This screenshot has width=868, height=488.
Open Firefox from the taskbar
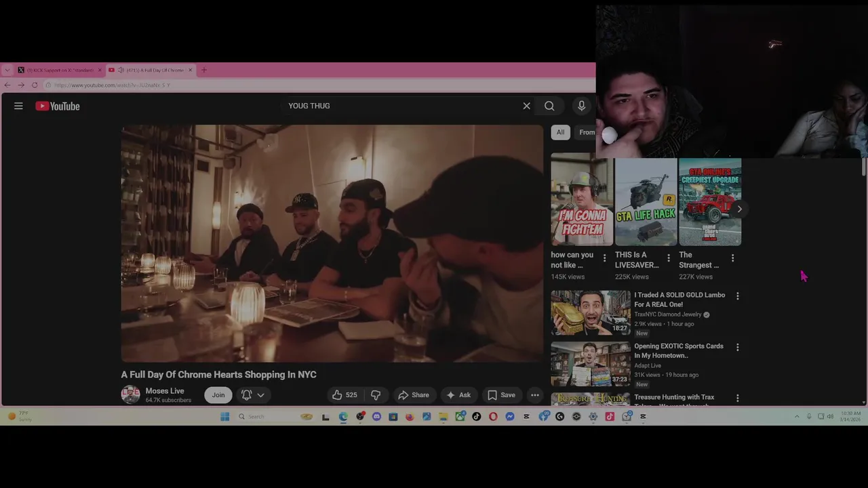click(x=410, y=416)
